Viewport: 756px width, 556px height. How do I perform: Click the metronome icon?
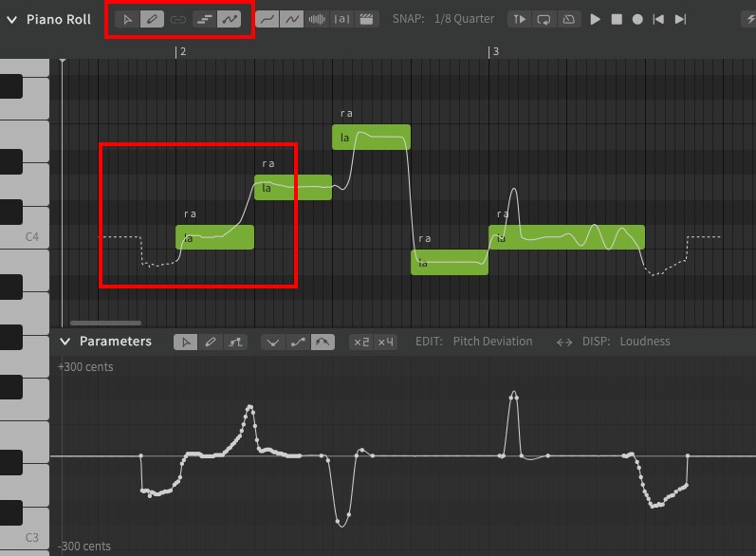(569, 19)
